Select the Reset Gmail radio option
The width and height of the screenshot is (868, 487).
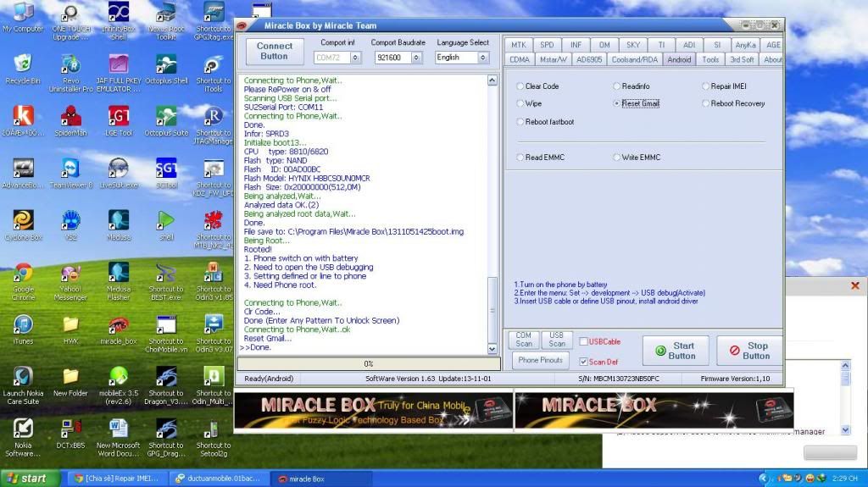617,103
